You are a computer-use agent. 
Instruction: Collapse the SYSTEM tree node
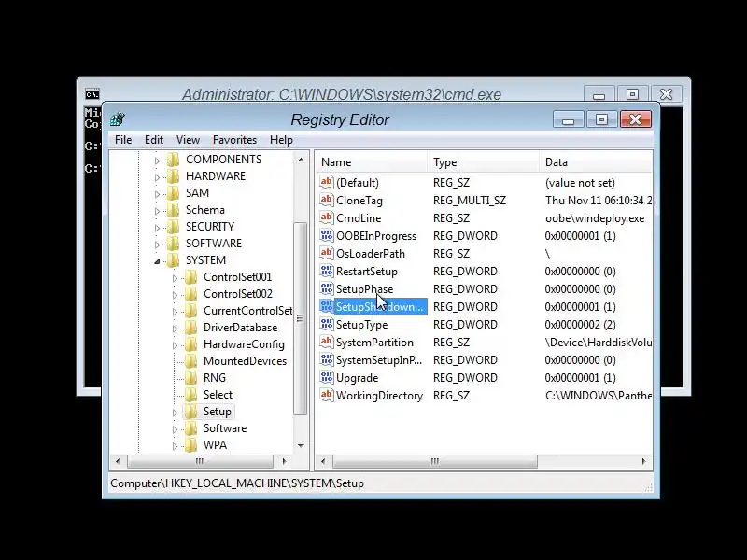pos(157,261)
